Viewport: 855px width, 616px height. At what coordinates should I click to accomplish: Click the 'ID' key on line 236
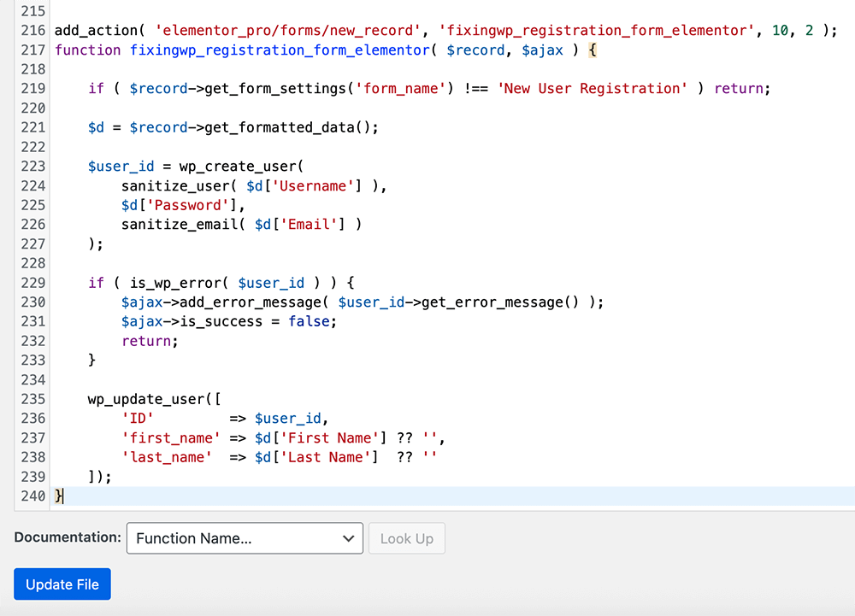138,419
